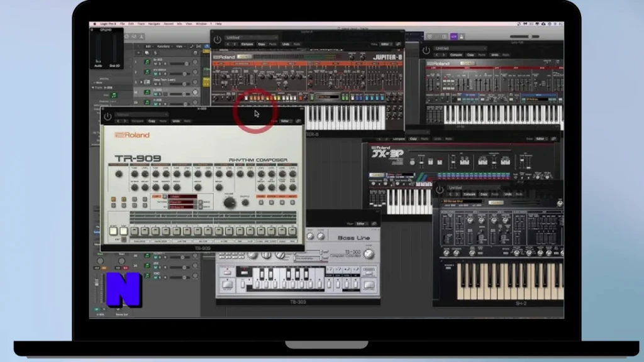
Task: Click Undo in the TR-909 window
Action: pos(176,121)
